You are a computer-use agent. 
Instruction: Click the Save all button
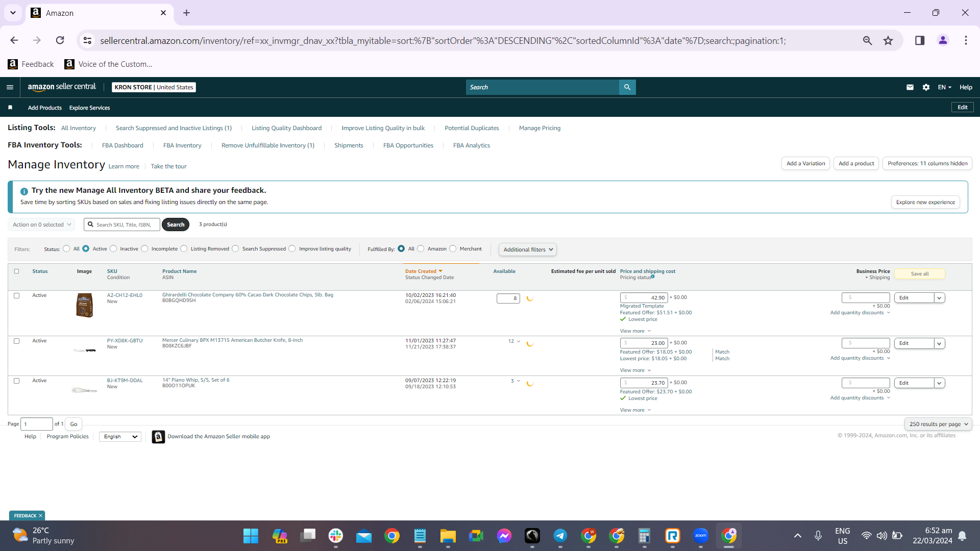point(920,274)
